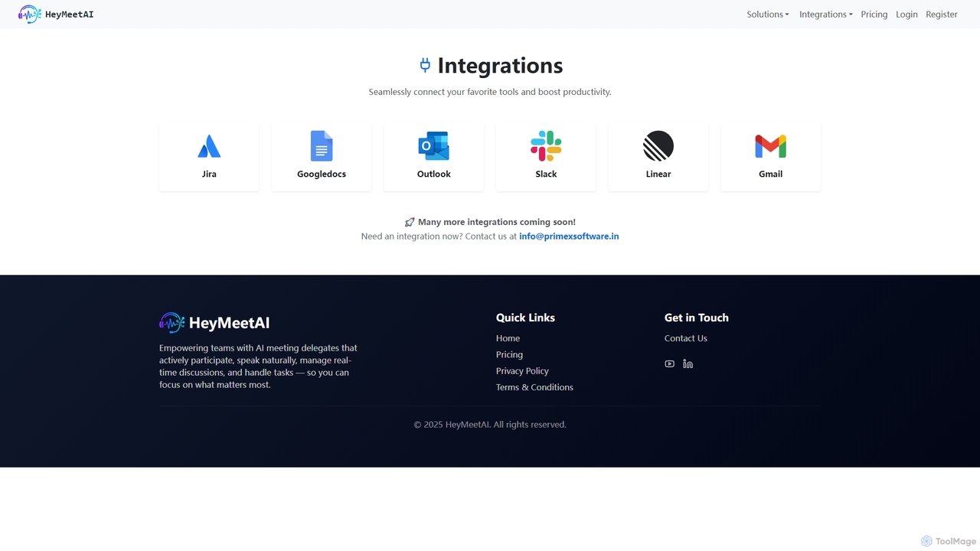Click the HeyMeetAI footer logo
The height and width of the screenshot is (551, 980).
pos(172,323)
